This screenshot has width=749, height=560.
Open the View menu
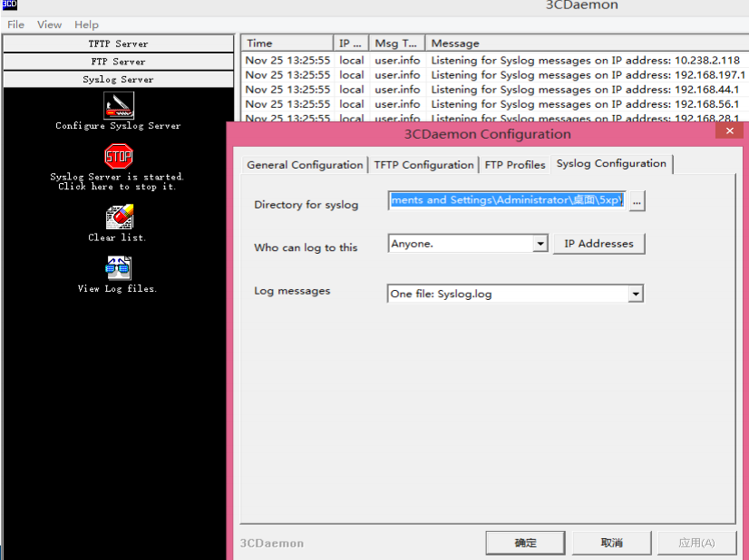49,24
